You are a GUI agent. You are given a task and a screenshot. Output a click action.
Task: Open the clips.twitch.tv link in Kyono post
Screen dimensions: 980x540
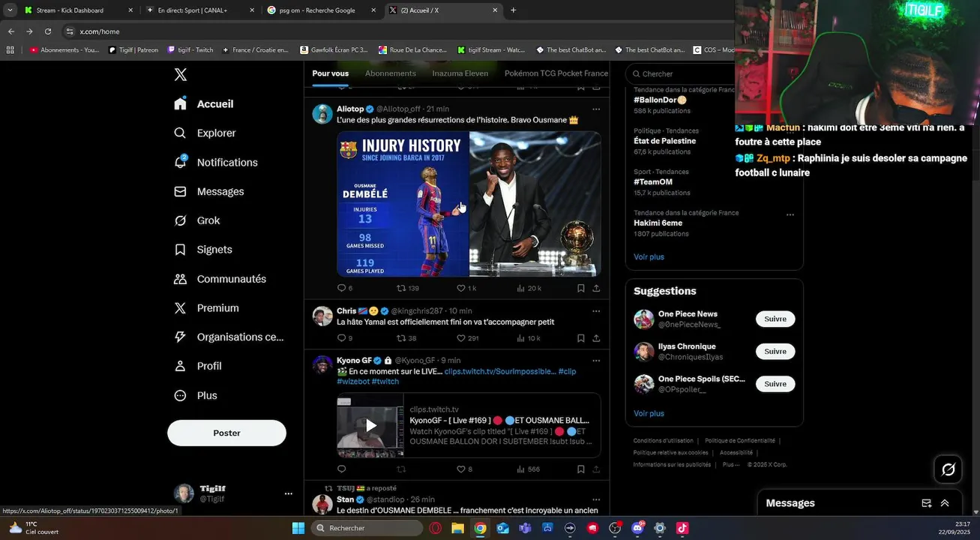point(499,371)
